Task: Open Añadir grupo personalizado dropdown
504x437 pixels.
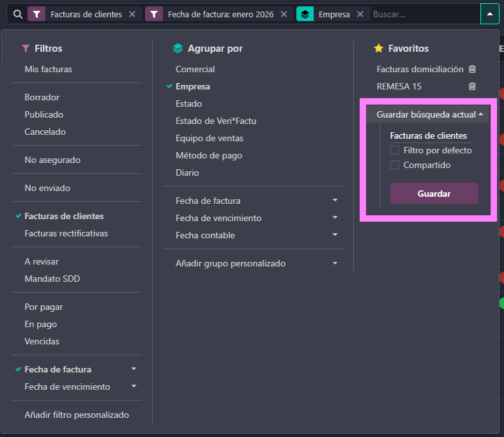Action: (256, 263)
